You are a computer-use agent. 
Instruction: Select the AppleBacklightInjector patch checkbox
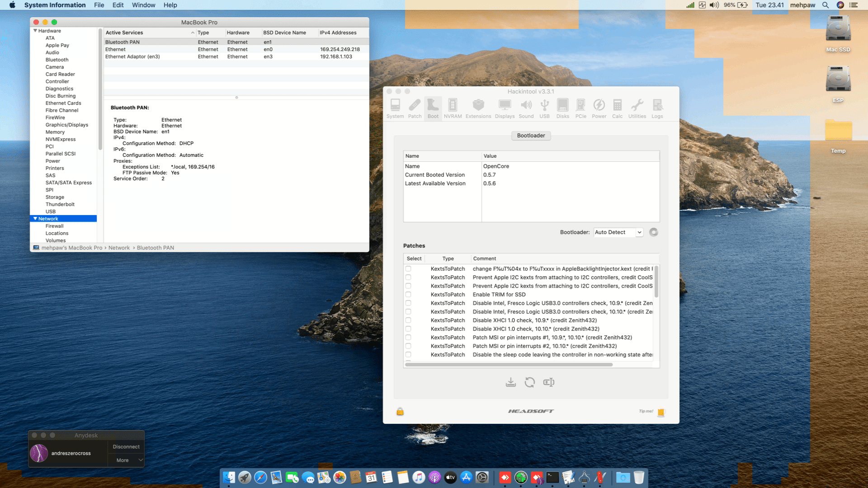click(408, 269)
